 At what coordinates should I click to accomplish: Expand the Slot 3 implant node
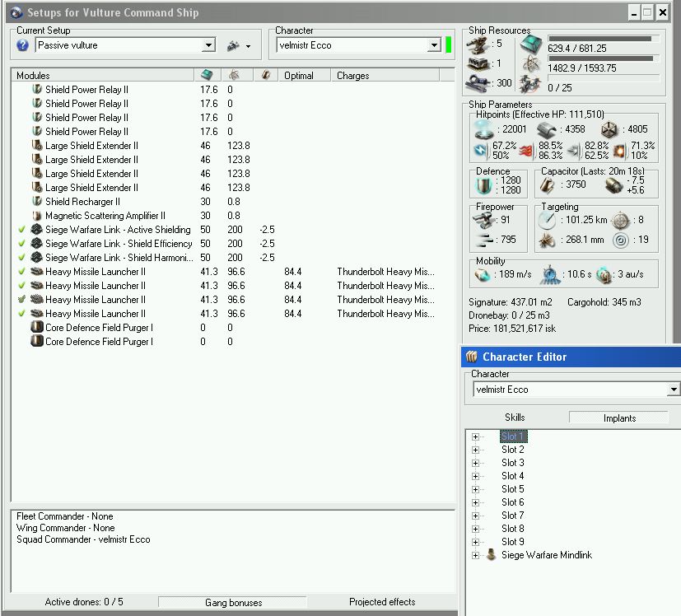coord(476,463)
